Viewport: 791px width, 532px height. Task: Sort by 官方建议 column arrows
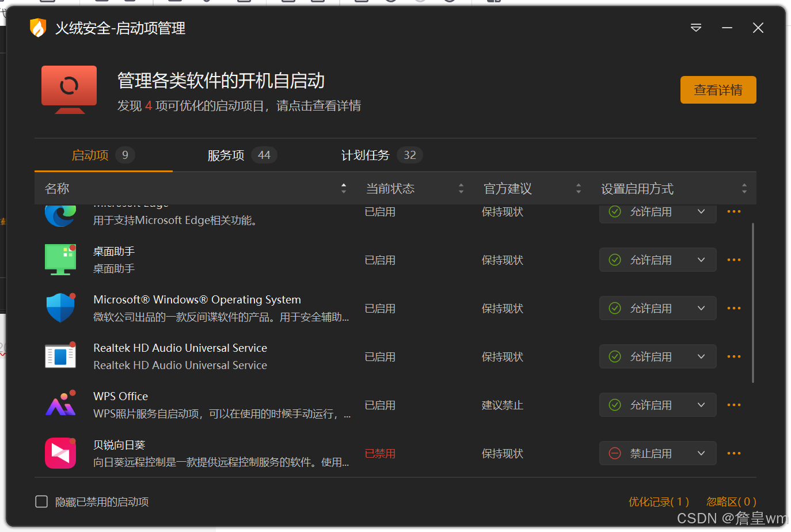pyautogui.click(x=579, y=188)
